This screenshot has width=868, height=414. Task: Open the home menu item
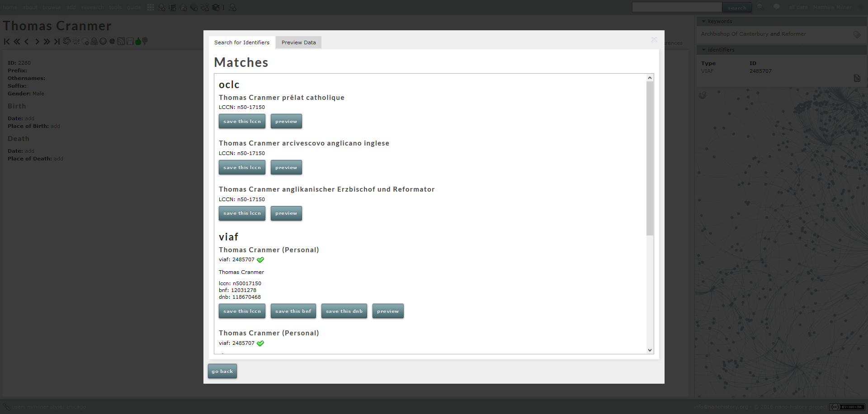point(10,7)
